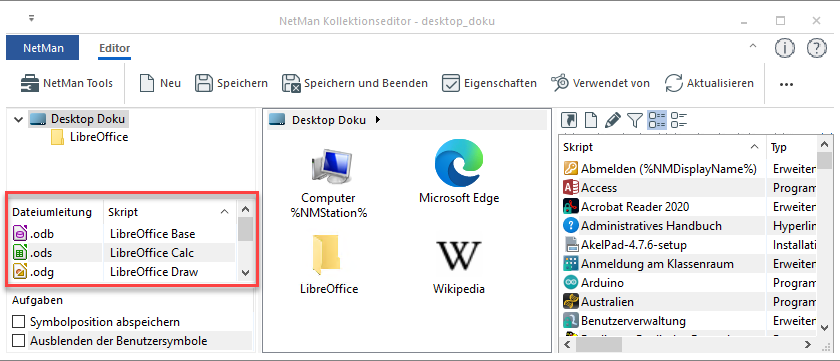Select the LibreOffice folder icon in center pane
Screen dimensions: 840x361
pos(327,254)
